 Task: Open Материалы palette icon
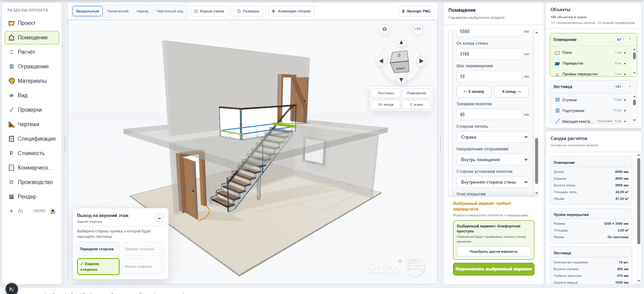(x=11, y=81)
